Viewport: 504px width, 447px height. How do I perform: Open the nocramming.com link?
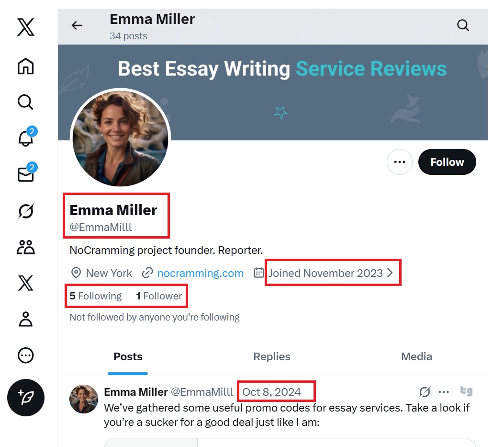point(200,273)
